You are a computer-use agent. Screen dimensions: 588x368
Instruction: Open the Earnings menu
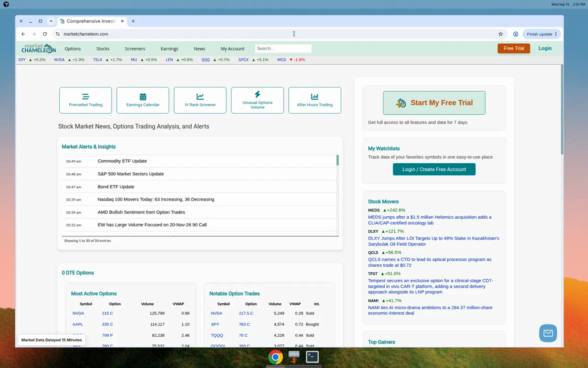tap(169, 49)
